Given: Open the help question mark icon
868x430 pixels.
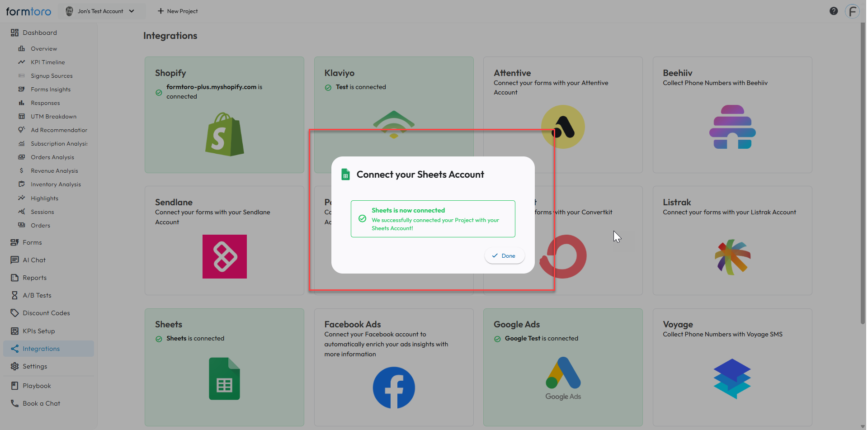Looking at the screenshot, I should tap(834, 11).
